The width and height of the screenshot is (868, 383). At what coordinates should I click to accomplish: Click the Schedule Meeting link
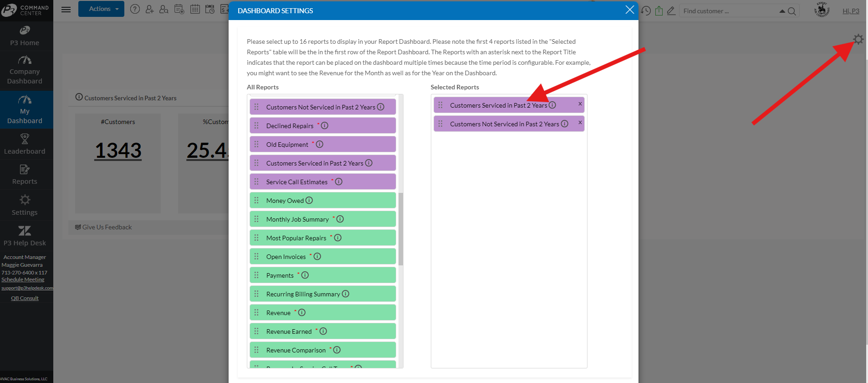pyautogui.click(x=23, y=279)
